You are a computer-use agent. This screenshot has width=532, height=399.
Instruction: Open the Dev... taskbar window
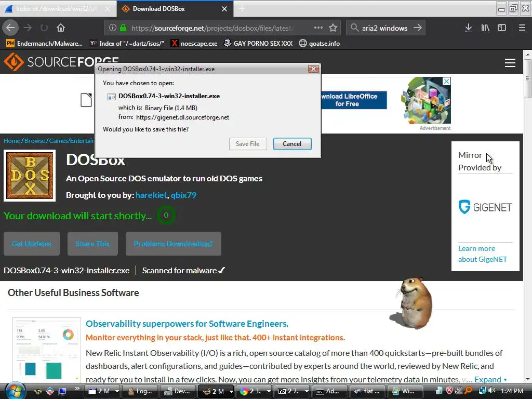(178, 391)
